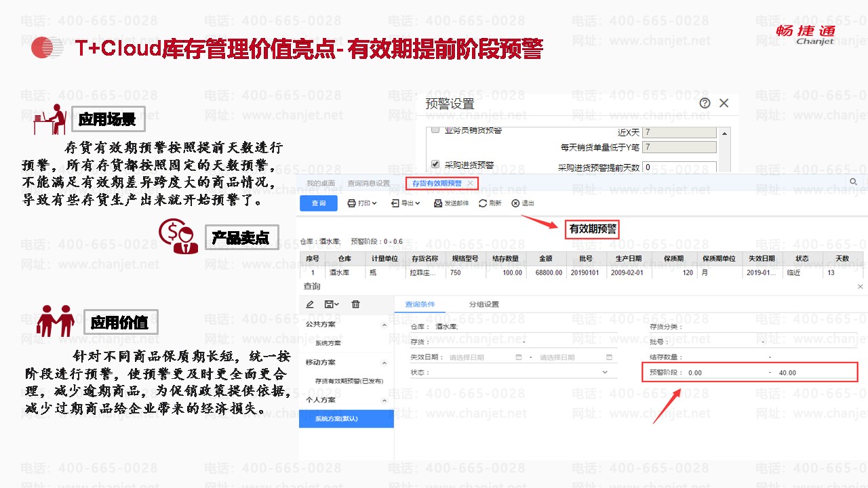Click the 仓库 column header

(344, 259)
